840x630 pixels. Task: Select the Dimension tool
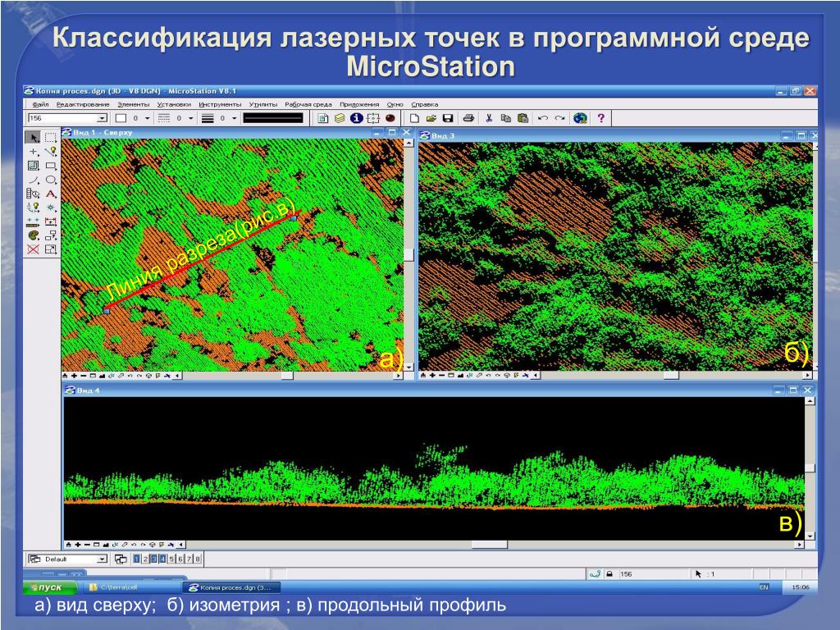(50, 221)
